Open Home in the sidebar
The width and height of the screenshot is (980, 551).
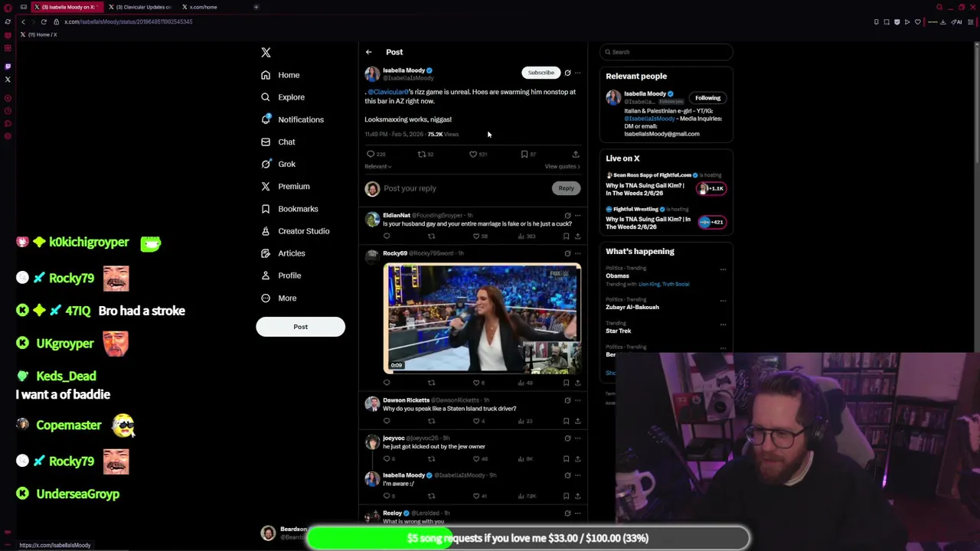[280, 75]
